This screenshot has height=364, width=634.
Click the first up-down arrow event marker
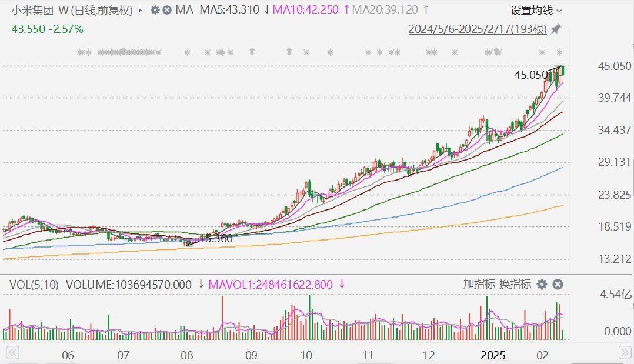pyautogui.click(x=252, y=52)
